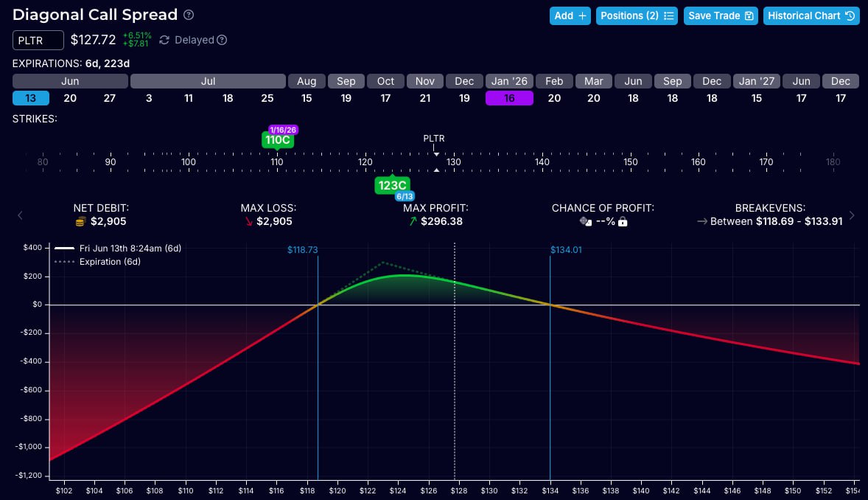This screenshot has height=500, width=868.
Task: Click the PLTR ticker input field
Action: pos(38,40)
